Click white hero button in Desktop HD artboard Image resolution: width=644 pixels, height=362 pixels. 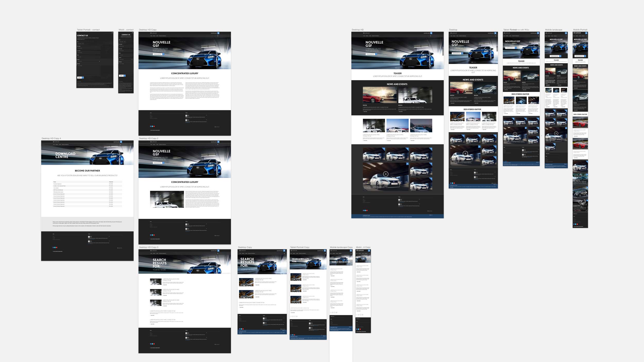[370, 54]
